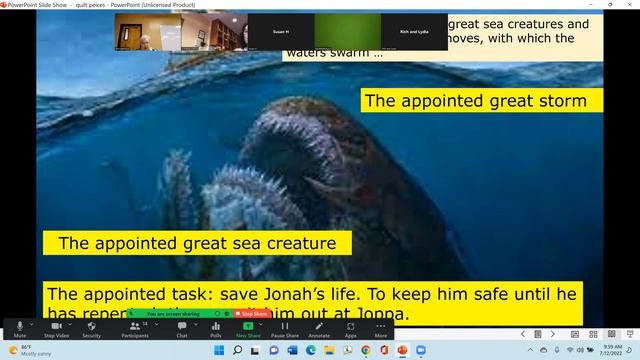Click 'The appointed great storm' text box
640x360 pixels.
point(482,100)
